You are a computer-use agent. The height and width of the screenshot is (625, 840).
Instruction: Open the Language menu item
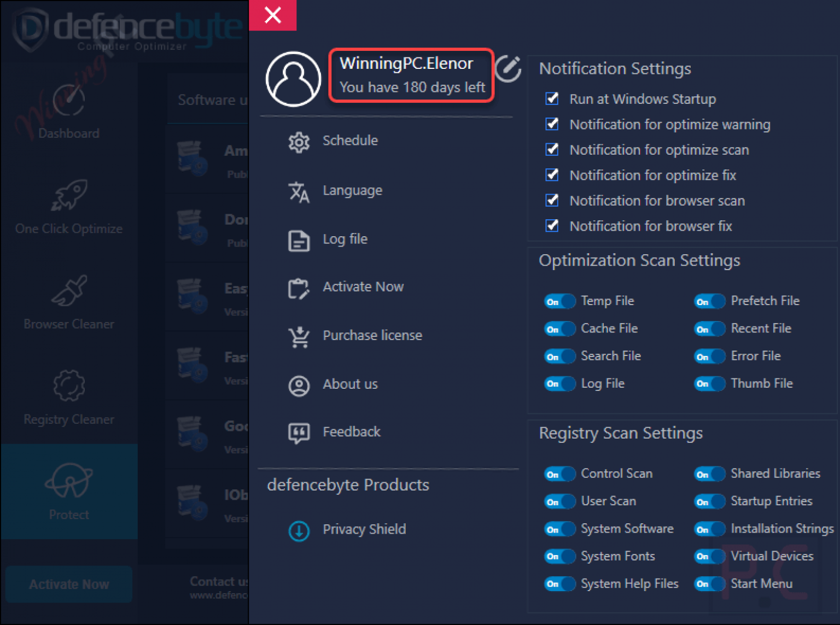pos(353,190)
